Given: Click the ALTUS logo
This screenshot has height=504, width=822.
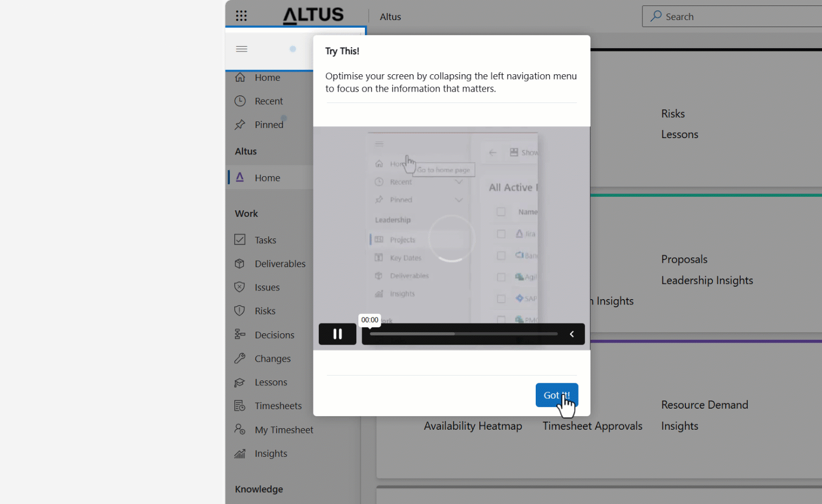Looking at the screenshot, I should 313,15.
